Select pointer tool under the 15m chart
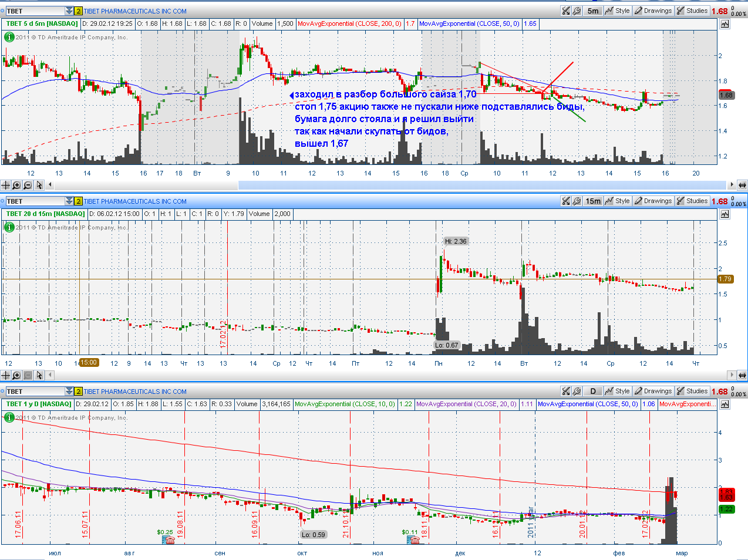This screenshot has width=748, height=560. (39, 375)
